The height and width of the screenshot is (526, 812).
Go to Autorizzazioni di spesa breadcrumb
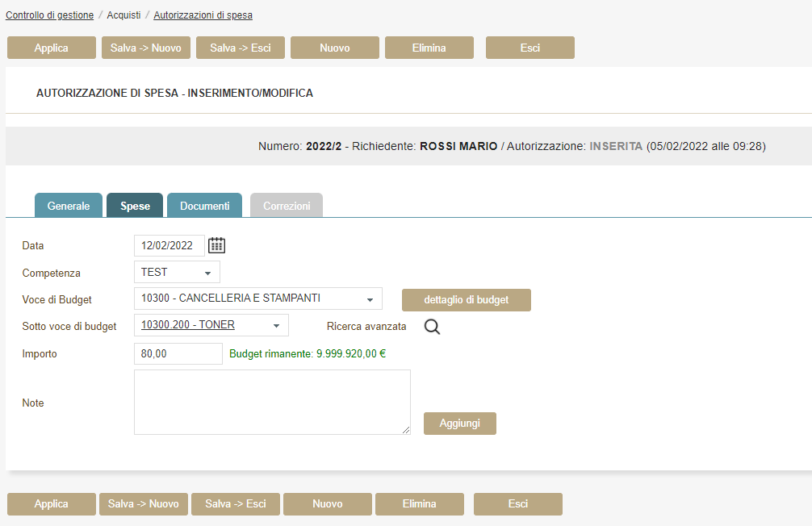[203, 15]
